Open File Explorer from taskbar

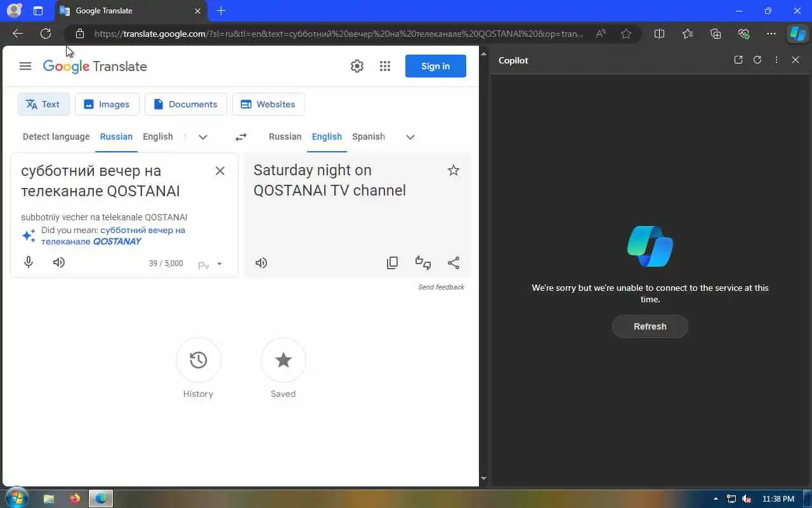(x=49, y=498)
